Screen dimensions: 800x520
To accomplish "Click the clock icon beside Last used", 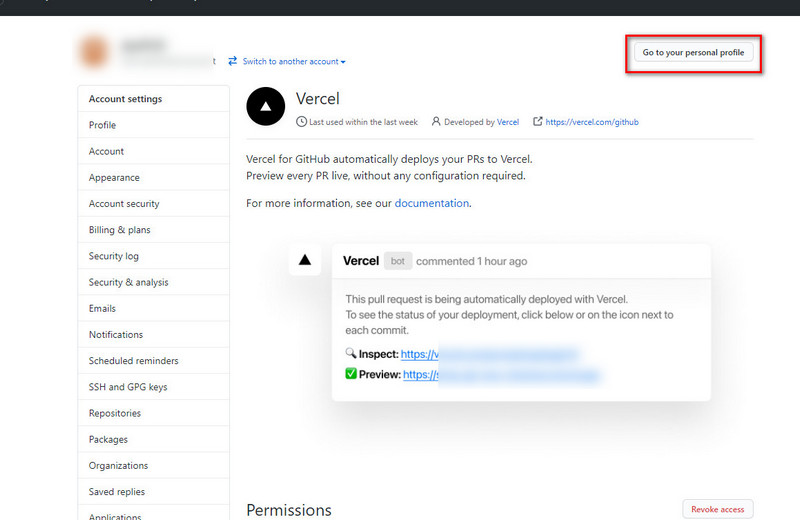I will [302, 121].
